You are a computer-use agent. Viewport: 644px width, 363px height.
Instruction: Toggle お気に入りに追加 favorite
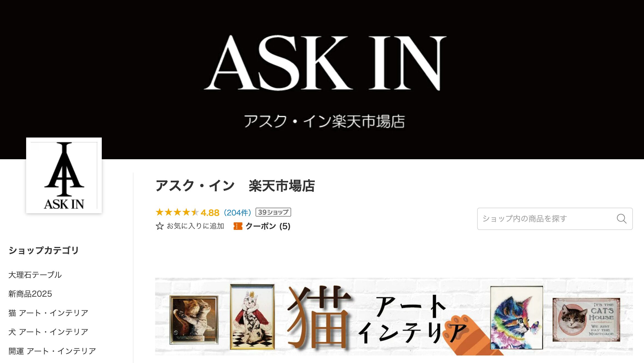click(190, 226)
